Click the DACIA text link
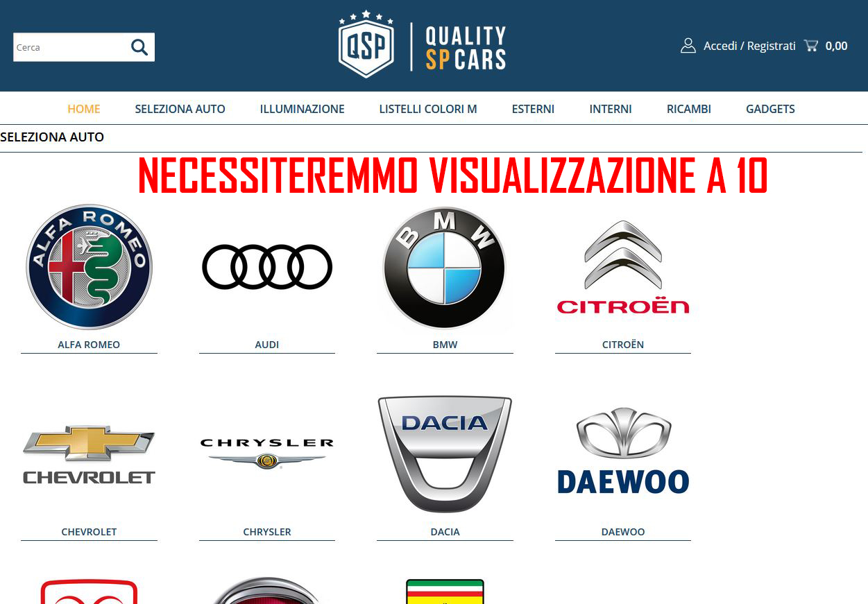Image resolution: width=868 pixels, height=604 pixels. click(445, 532)
